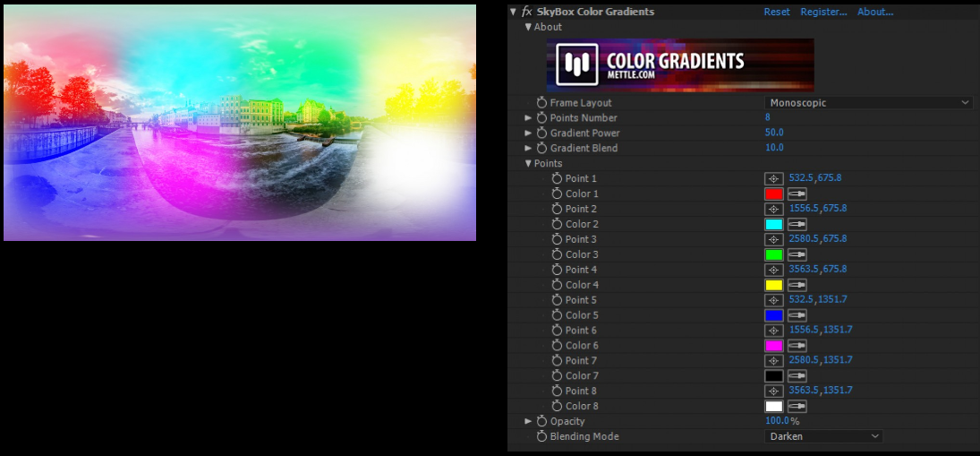Expand the Points Number property
This screenshot has height=456, width=980.
click(x=528, y=117)
